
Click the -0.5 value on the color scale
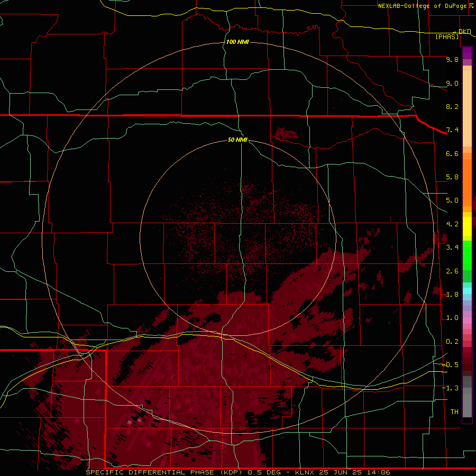coord(450,365)
